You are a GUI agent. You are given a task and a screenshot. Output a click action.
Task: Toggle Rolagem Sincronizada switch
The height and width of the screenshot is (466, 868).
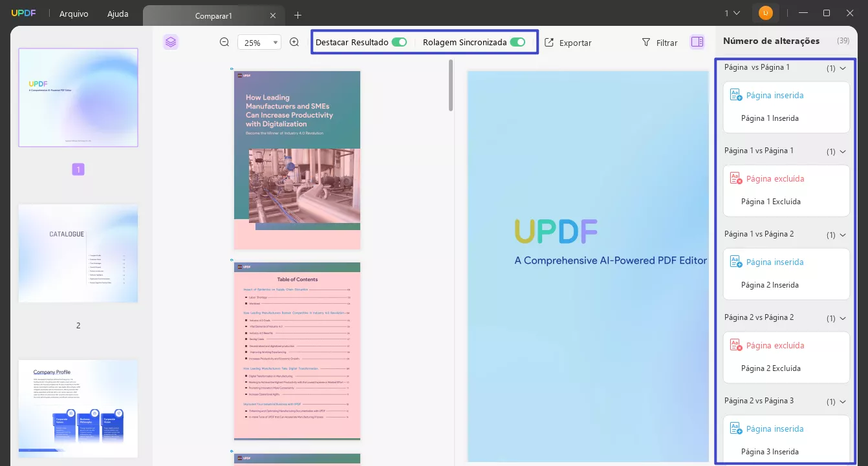click(517, 42)
